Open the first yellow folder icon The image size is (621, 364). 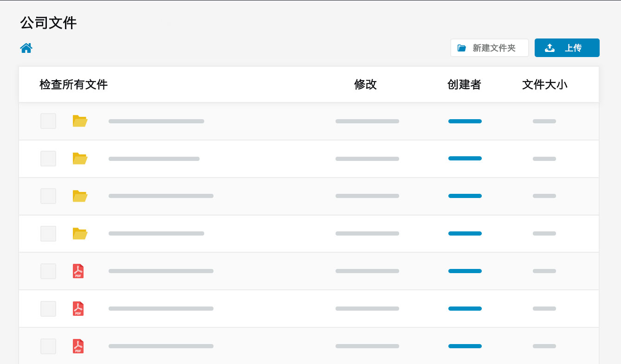80,121
